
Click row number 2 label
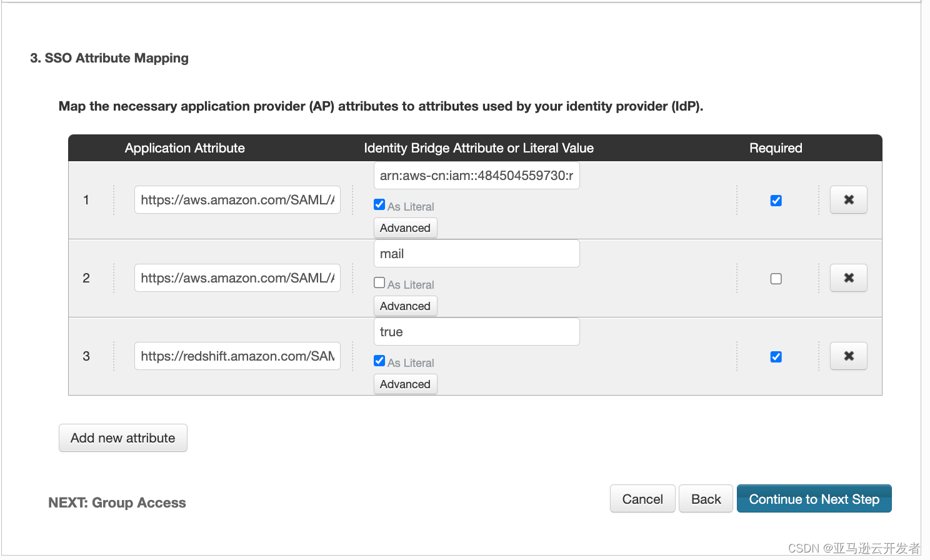pos(86,278)
